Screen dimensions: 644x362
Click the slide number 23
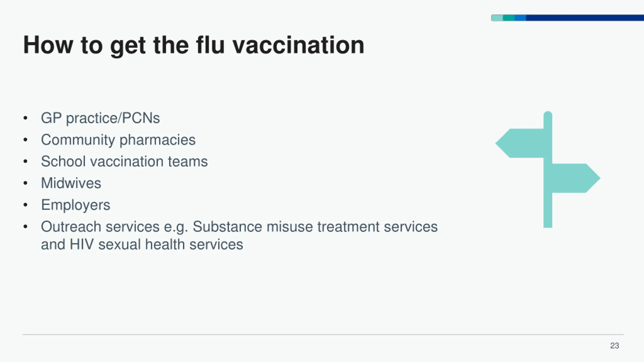click(x=614, y=346)
